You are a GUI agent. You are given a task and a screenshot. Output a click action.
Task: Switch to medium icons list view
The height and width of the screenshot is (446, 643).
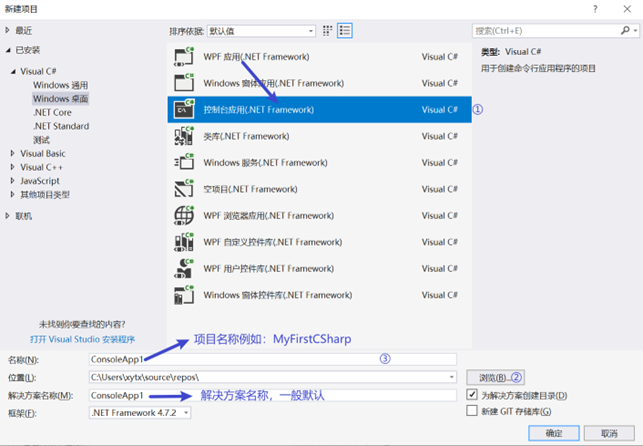coord(345,31)
